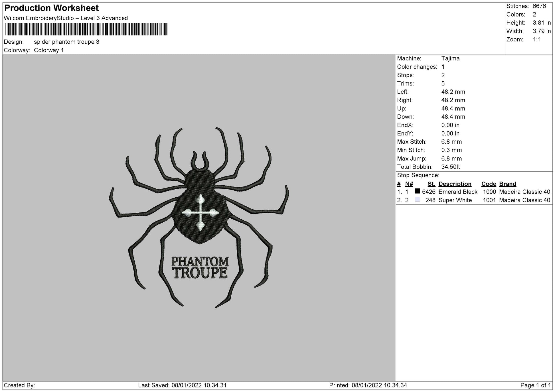Click stitch count 248 in row two

point(430,200)
